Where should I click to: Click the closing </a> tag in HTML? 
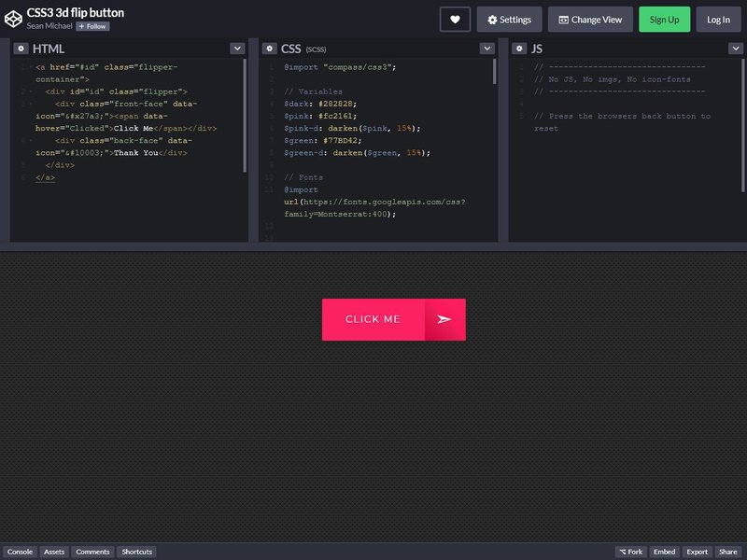click(45, 177)
